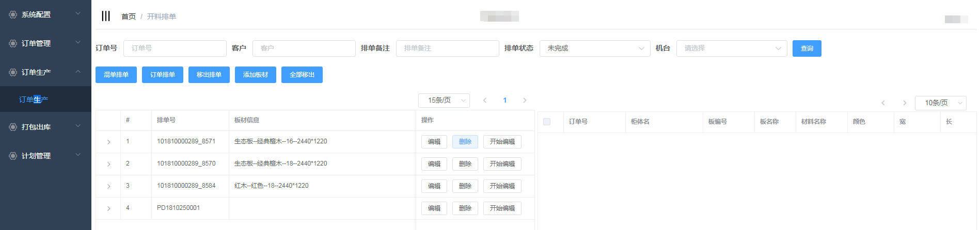The image size is (980, 230).
Task: Click the 混单排单 button
Action: 116,75
